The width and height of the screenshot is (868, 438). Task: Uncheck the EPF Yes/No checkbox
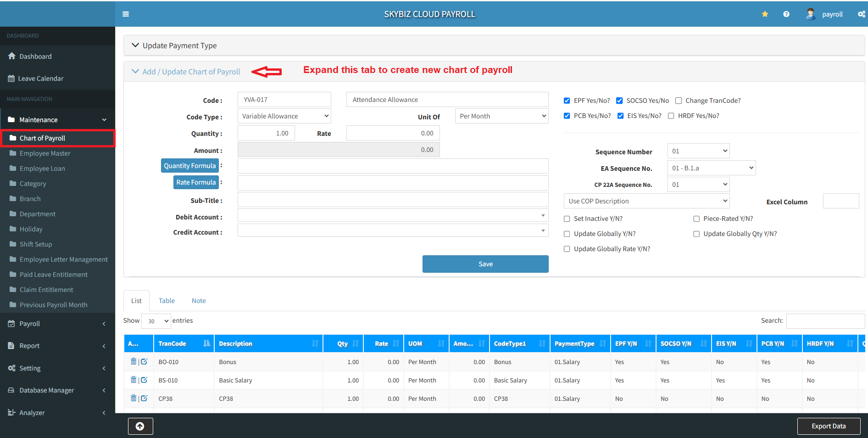point(567,101)
